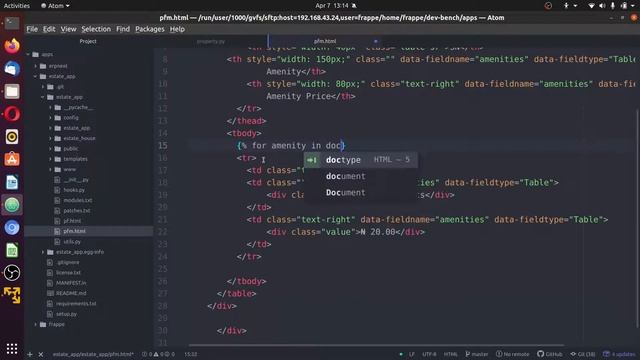Open the Show Applications grid
The image size is (640, 360).
point(12,348)
